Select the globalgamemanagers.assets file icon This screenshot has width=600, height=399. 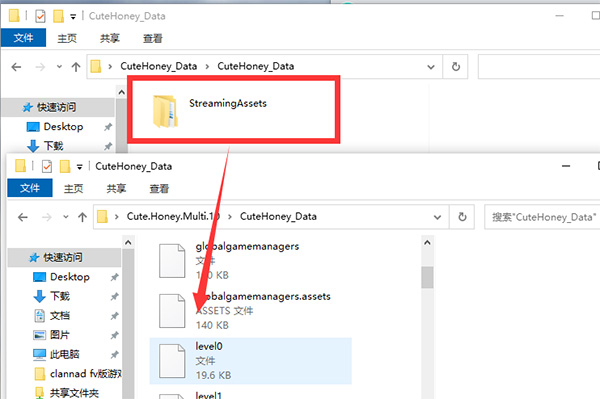coord(172,311)
